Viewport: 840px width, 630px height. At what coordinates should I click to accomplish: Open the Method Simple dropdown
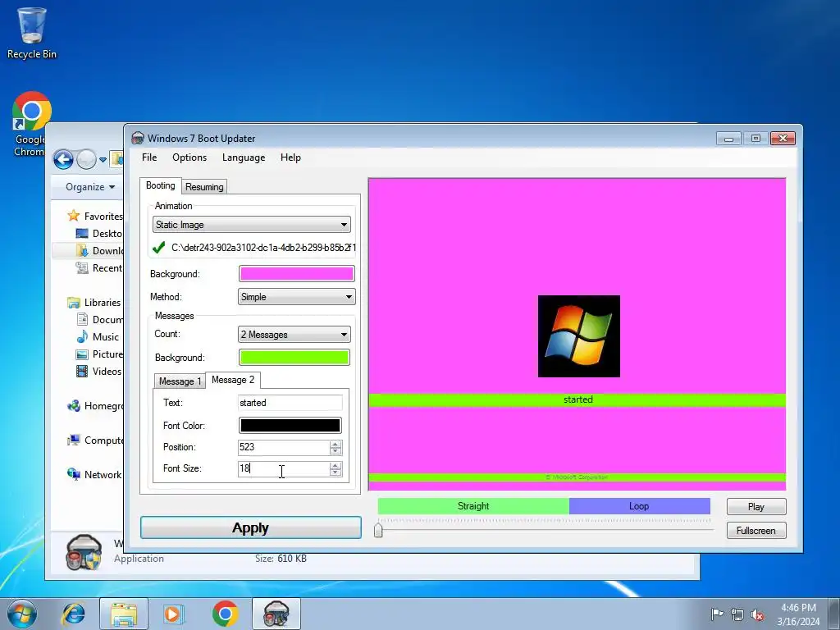[x=296, y=297]
